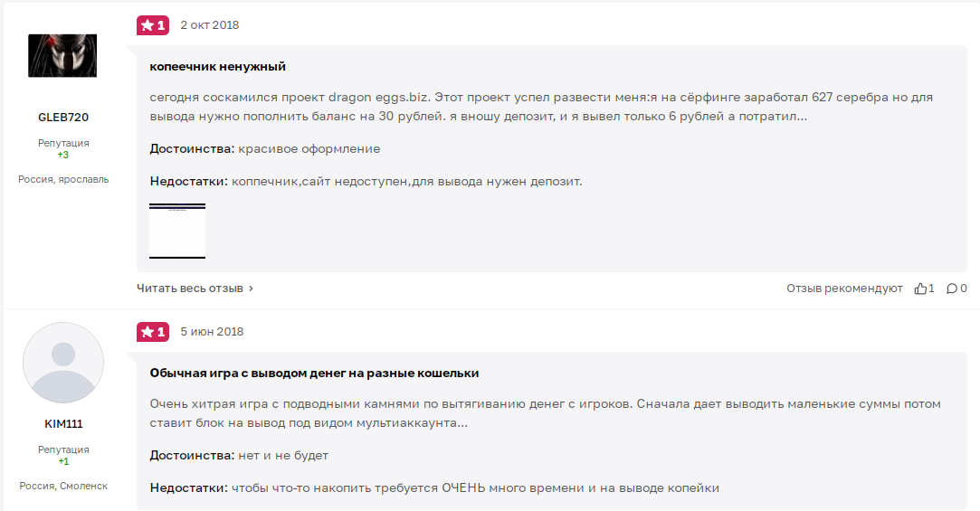This screenshot has width=980, height=511.
Task: Click the location Россия, ярославль
Action: coord(63,179)
